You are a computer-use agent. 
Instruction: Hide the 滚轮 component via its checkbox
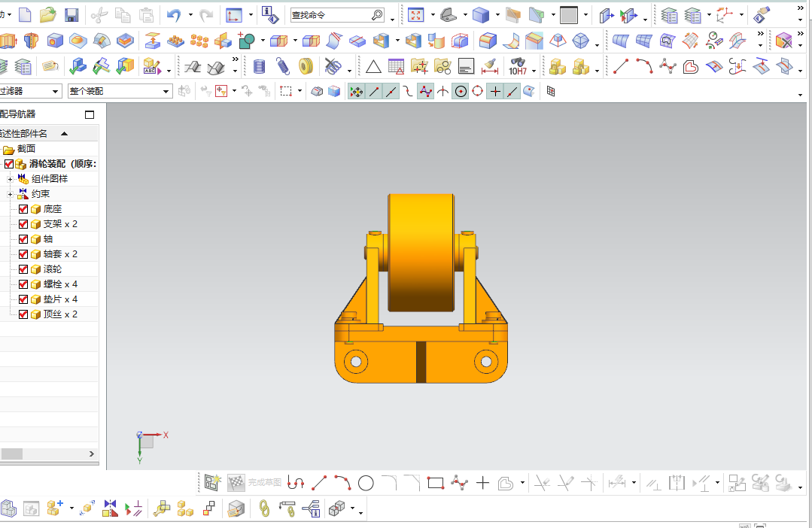click(23, 269)
